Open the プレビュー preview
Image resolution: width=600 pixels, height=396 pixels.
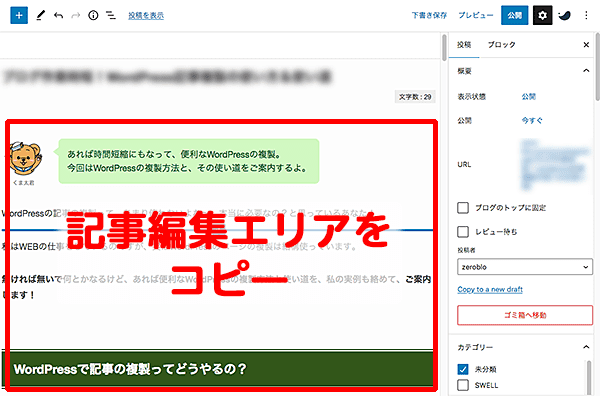pyautogui.click(x=476, y=15)
